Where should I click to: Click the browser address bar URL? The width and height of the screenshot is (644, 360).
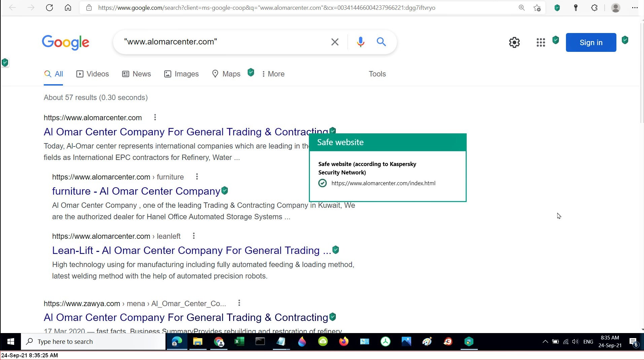point(266,8)
